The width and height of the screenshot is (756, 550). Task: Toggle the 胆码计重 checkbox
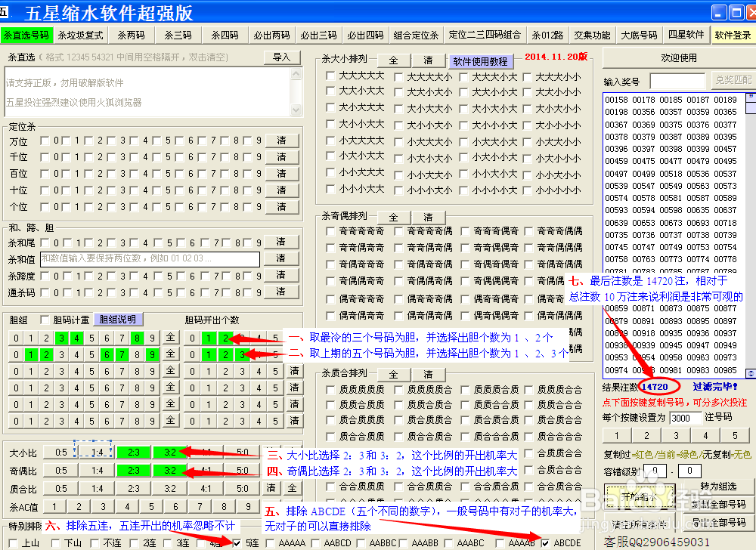[45, 320]
